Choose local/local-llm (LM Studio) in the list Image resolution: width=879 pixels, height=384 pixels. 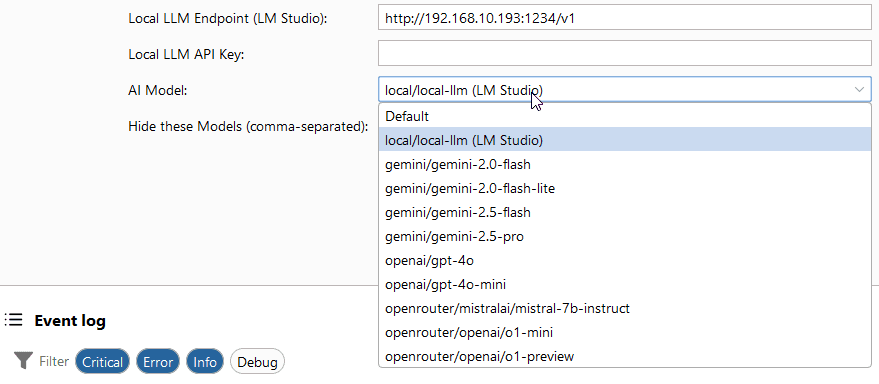pyautogui.click(x=625, y=140)
